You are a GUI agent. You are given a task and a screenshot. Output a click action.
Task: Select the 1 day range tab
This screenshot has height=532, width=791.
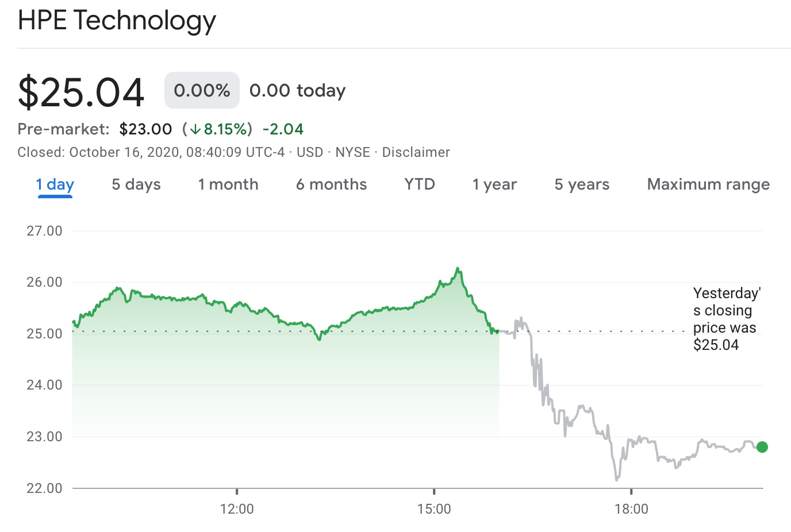click(x=55, y=184)
